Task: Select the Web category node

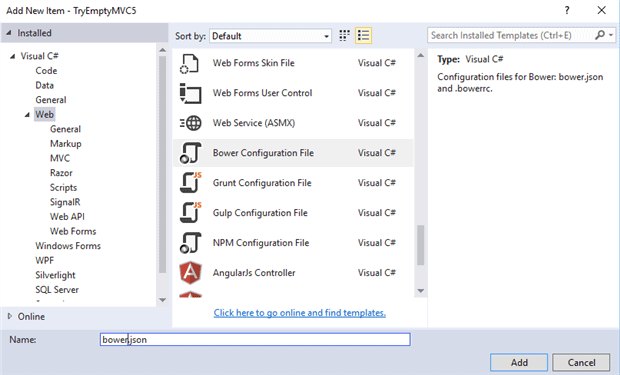Action: click(44, 115)
